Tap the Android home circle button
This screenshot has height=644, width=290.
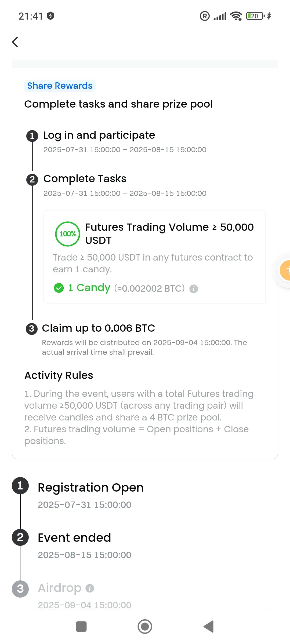point(145,627)
